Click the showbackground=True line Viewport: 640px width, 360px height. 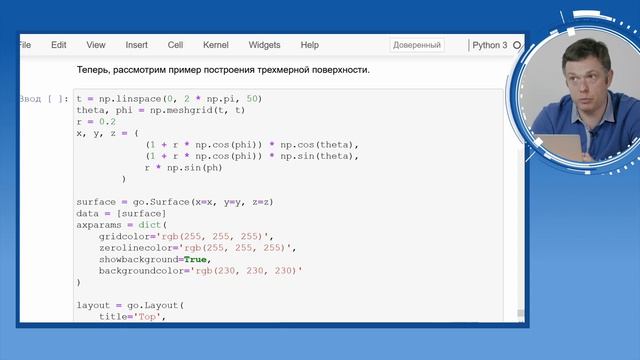[155, 259]
